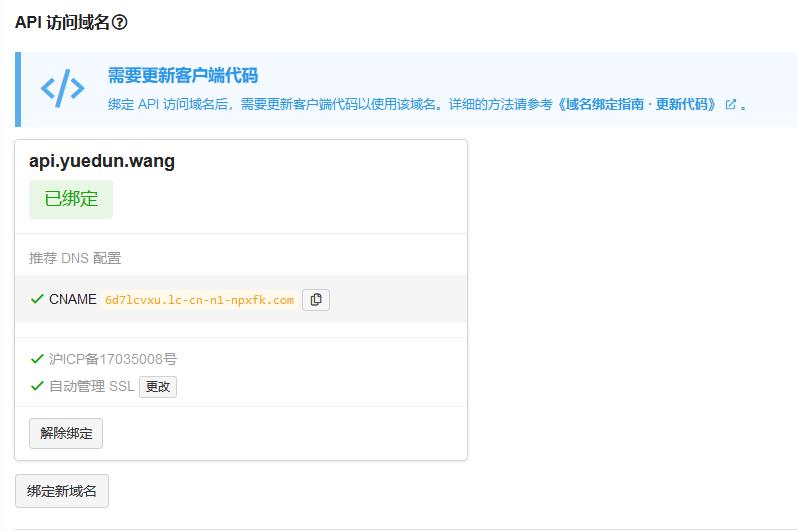
Task: Click the green checkmark next to CNAME
Action: click(x=37, y=299)
